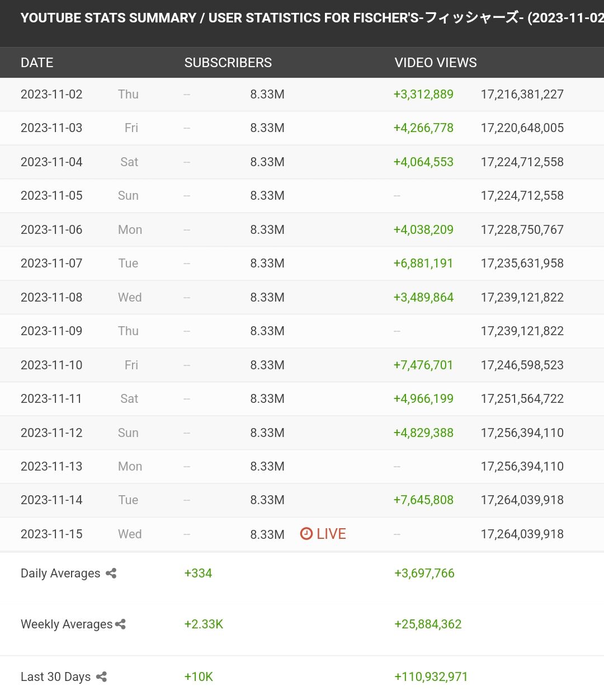Click Last 30 Days +10K subscribers value
Screen dimensions: 604x700
click(199, 676)
